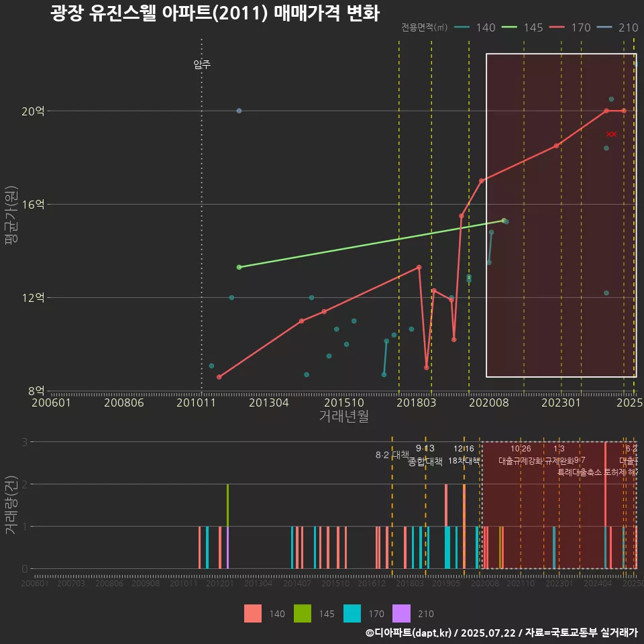Select the blue 210㎡ data point near 20억
644x644 pixels.
coord(239,110)
